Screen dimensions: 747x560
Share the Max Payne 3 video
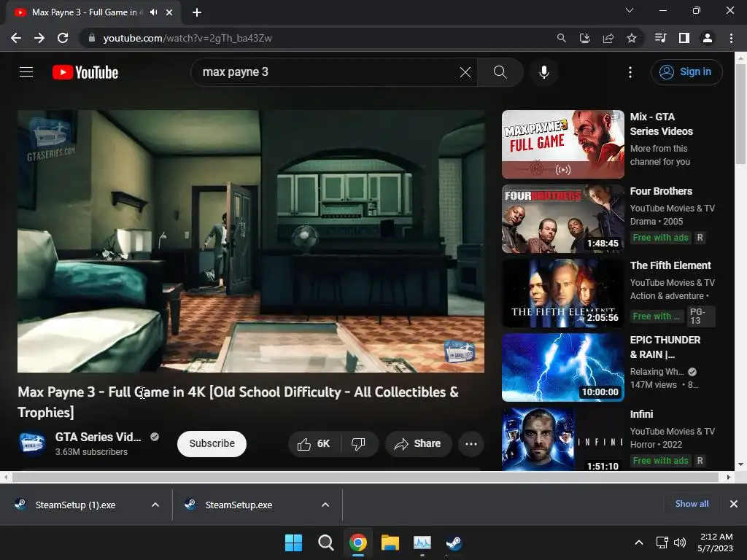418,444
